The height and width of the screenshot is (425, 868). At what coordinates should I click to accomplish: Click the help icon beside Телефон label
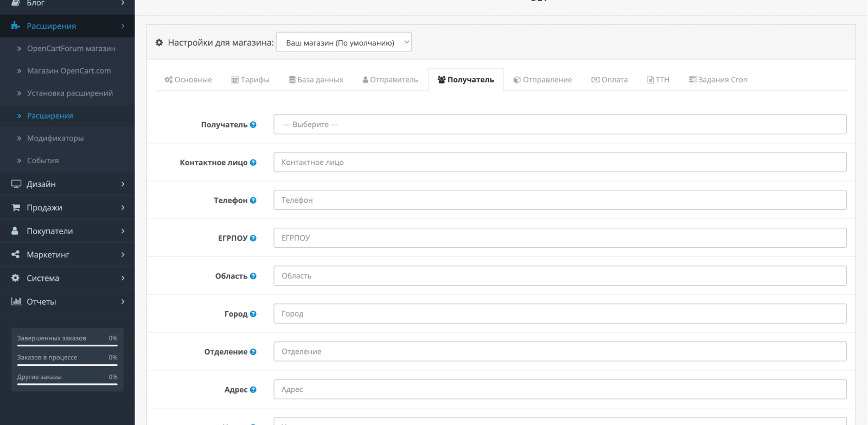(253, 201)
